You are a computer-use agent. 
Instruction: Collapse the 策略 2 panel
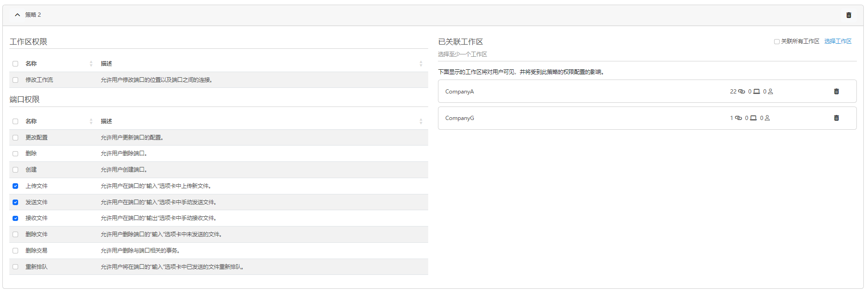(x=18, y=15)
